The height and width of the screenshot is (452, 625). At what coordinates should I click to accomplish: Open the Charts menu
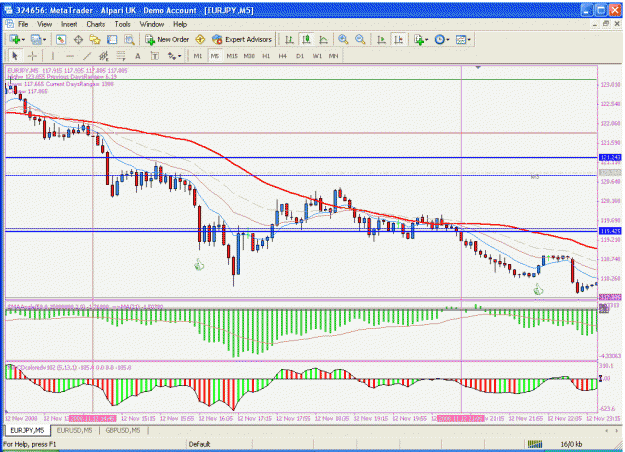[x=96, y=24]
